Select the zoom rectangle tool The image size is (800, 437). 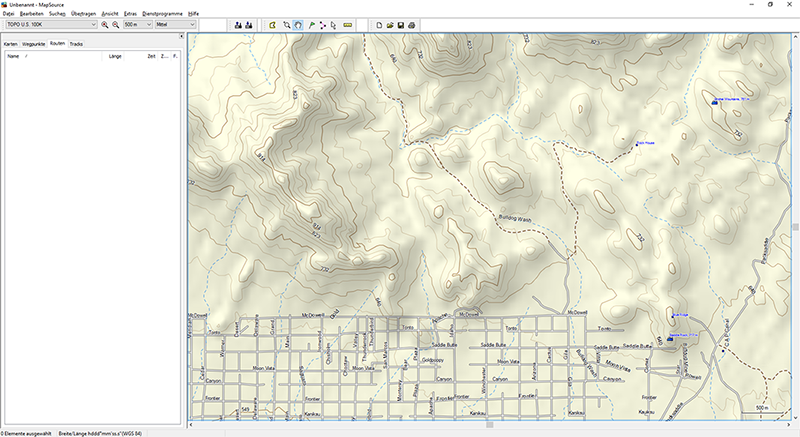(287, 25)
